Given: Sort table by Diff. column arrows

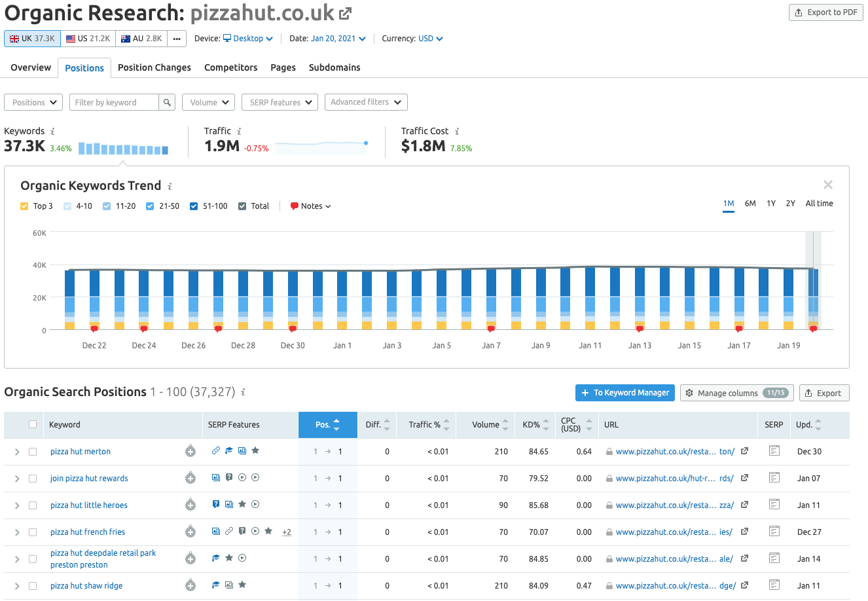Looking at the screenshot, I should (x=387, y=425).
